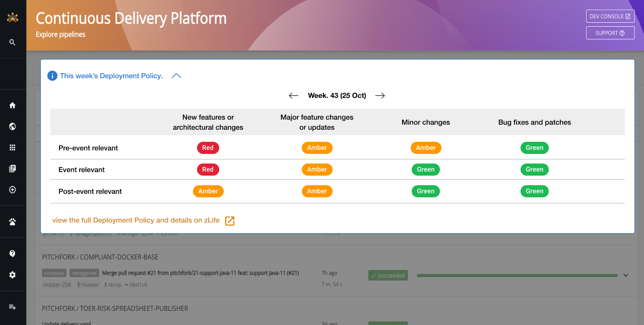Click the 'retriggered' tag
This screenshot has height=325, width=644.
[x=84, y=273]
